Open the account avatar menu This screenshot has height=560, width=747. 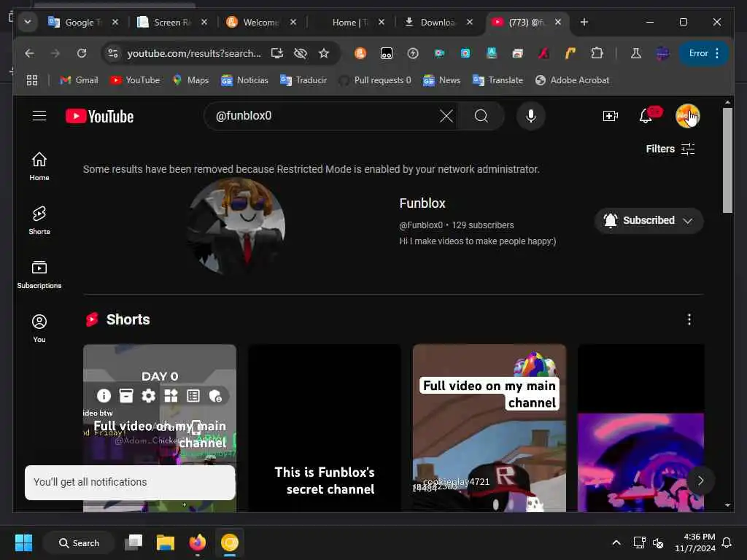(x=687, y=116)
